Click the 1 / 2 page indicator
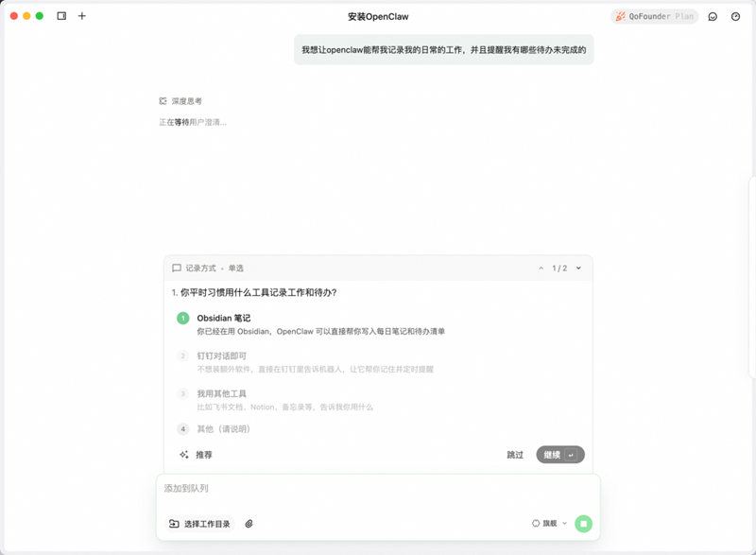The width and height of the screenshot is (756, 555). pos(559,269)
